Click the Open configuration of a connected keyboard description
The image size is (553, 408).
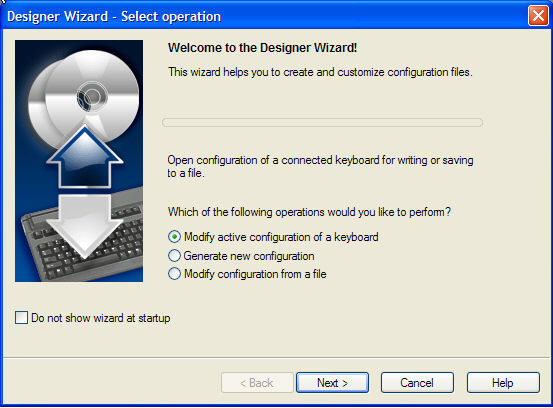click(320, 166)
